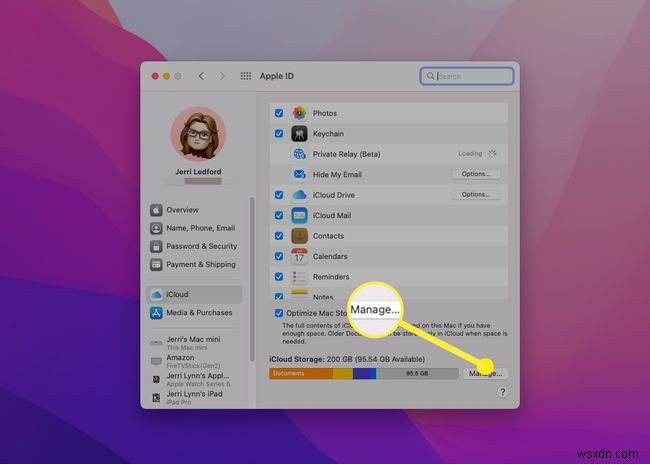Click the Media & Purchases App Store icon

click(x=156, y=313)
